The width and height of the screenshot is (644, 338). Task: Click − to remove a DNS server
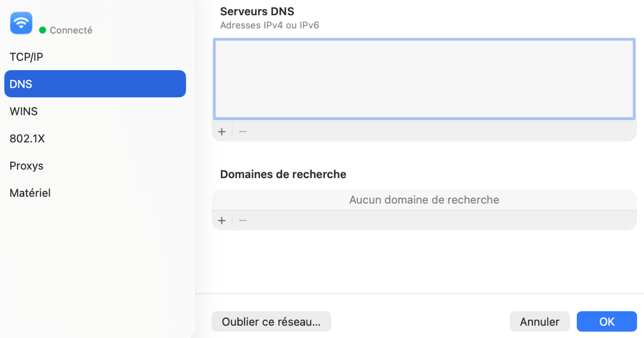tap(243, 131)
